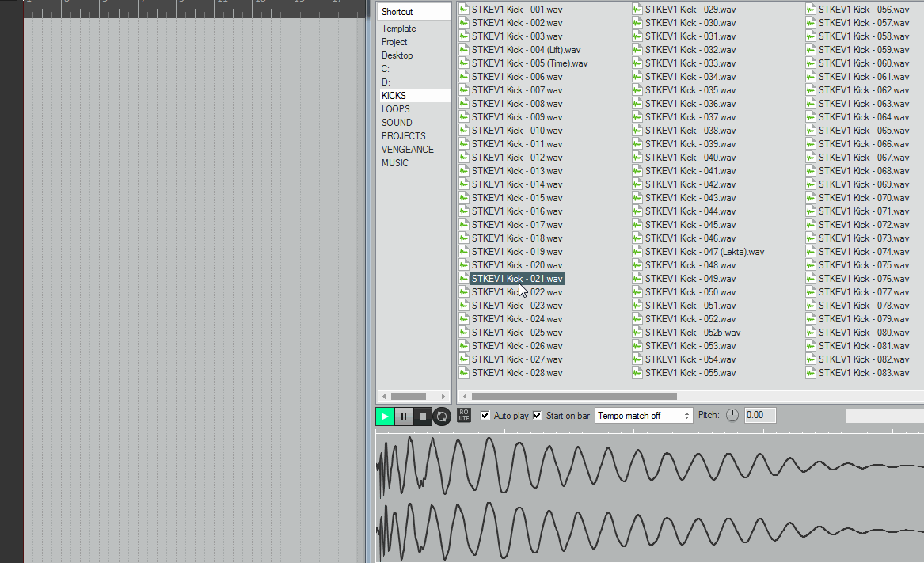Open the VENGEANCE shortcut folder
This screenshot has width=924, height=563.
[408, 150]
